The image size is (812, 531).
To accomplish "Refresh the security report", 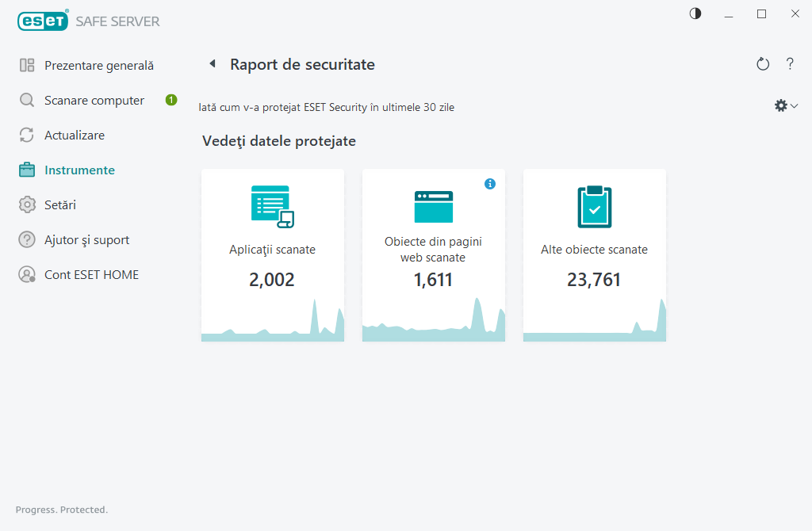I will (763, 64).
